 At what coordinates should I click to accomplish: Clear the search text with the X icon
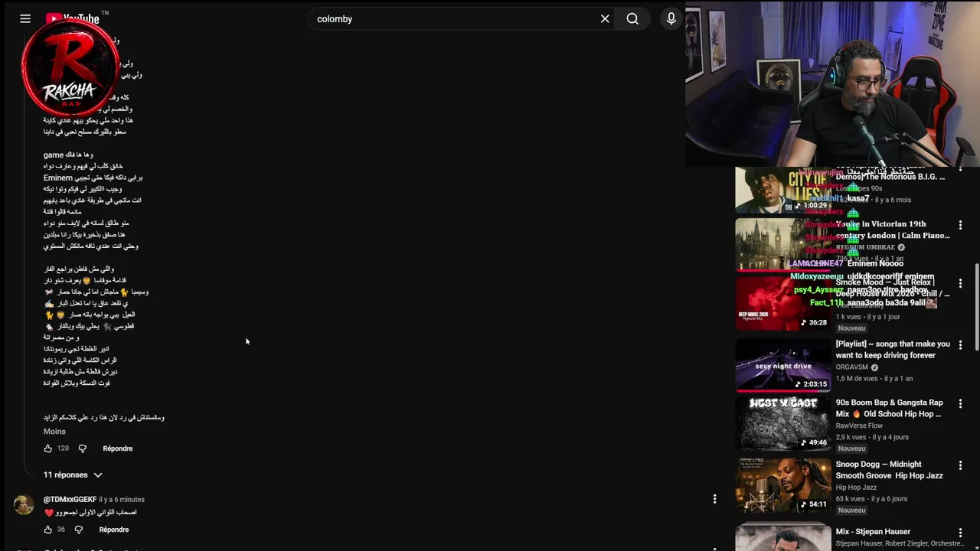[x=605, y=18]
